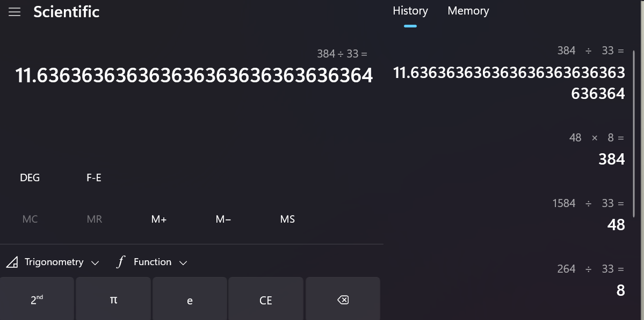
Task: Toggle DEG angle unit mode
Action: (30, 177)
